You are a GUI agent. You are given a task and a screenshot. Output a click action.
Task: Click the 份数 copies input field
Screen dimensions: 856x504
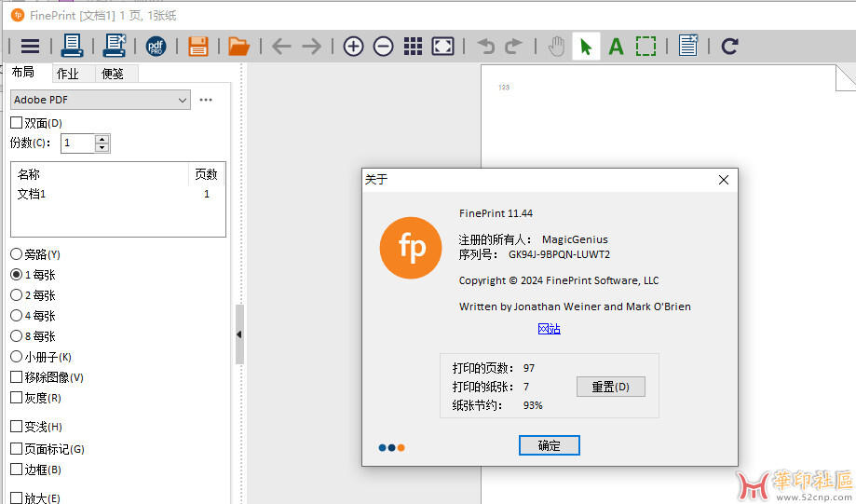(77, 143)
